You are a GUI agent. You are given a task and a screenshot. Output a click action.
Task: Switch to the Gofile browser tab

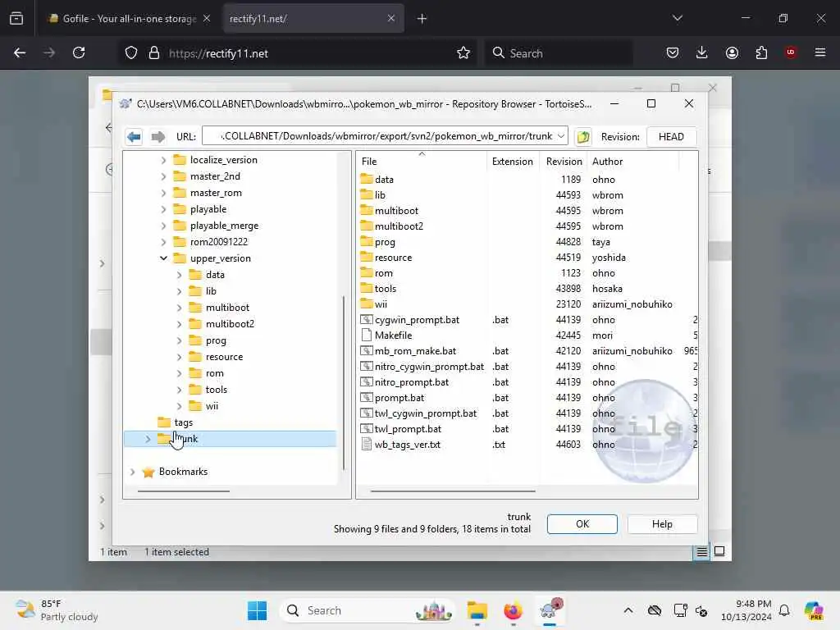(129, 19)
